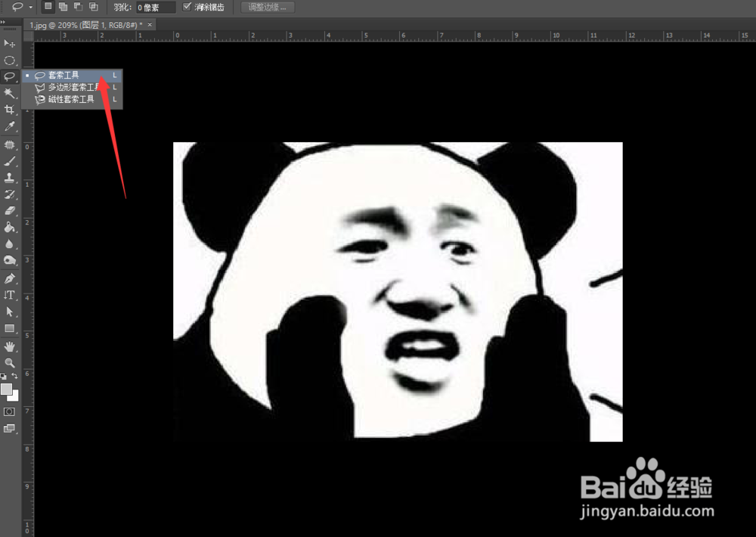The width and height of the screenshot is (756, 537).
Task: Open the background color picker
Action: pos(15,397)
